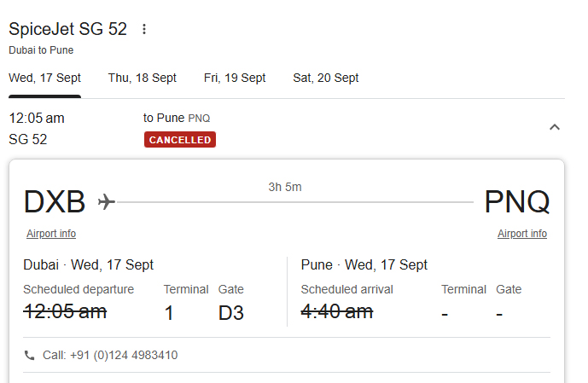The image size is (588, 383).
Task: Click the Call +91 (0)124 4983410 number
Action: click(x=110, y=355)
